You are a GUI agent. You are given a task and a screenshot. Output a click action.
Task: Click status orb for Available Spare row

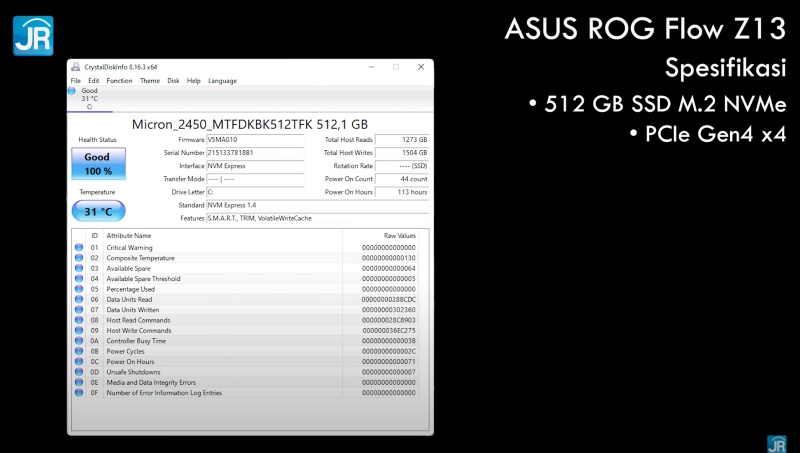point(79,268)
